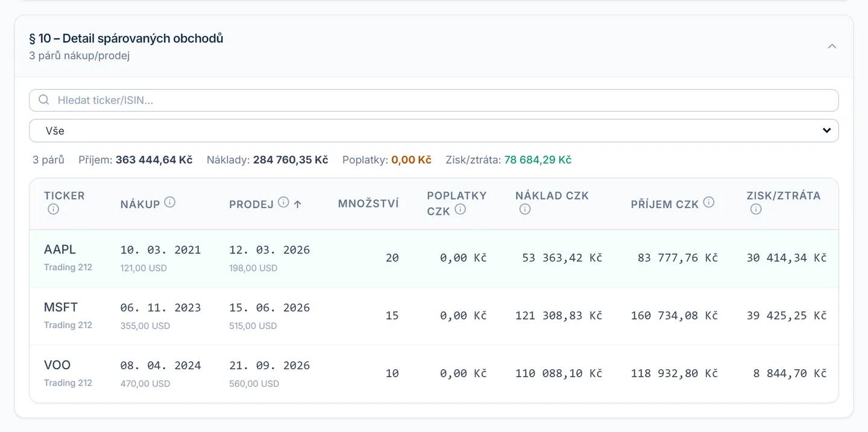Click the info icon beside PRODEJ header
Screen dimensions: 868x432
(283, 202)
